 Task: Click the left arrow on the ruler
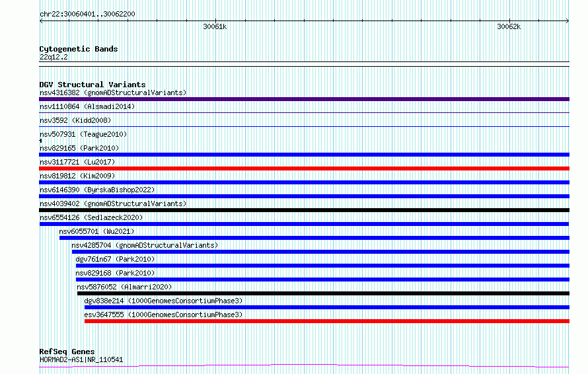41,21
